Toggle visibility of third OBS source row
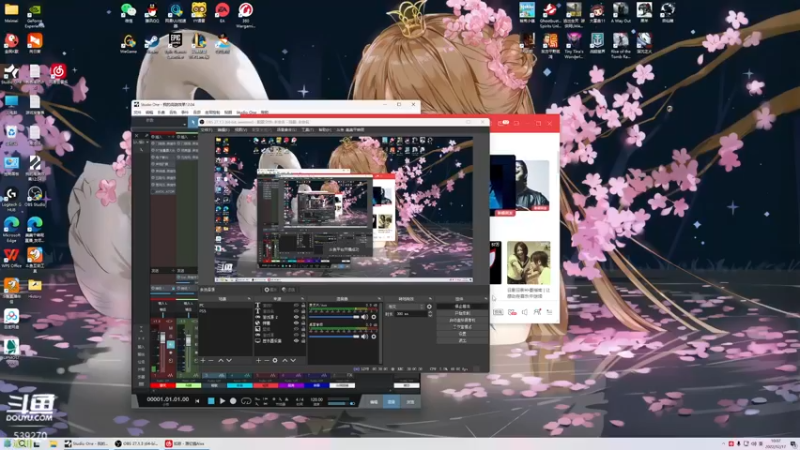This screenshot has height=450, width=800. 296,317
